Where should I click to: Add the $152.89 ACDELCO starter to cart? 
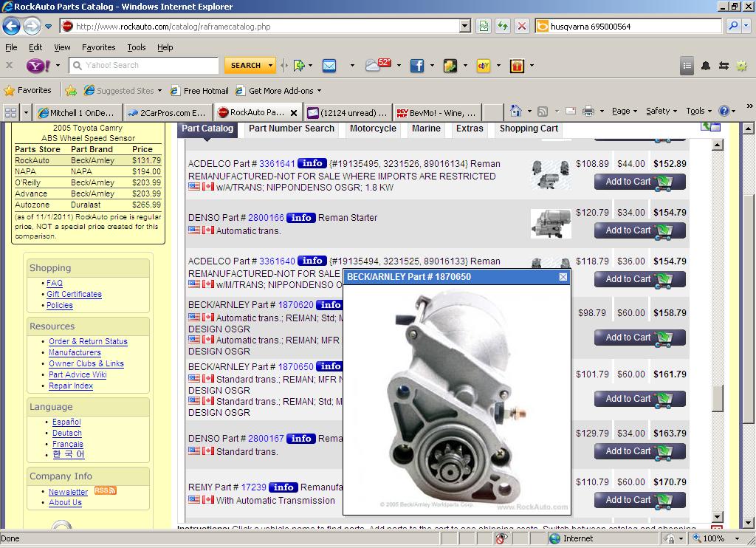point(639,182)
